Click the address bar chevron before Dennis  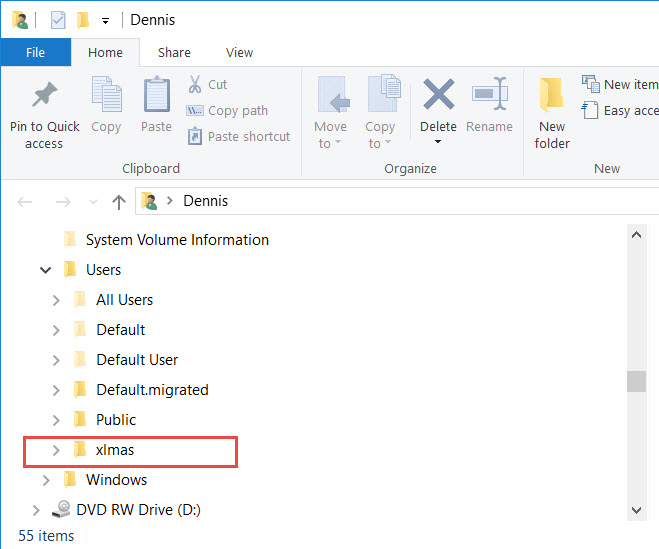(170, 201)
